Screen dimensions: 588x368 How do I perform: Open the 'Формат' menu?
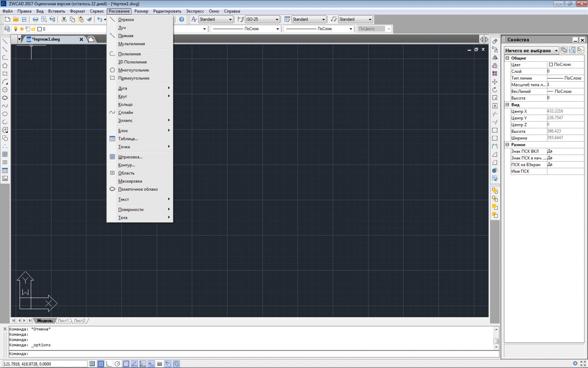click(x=78, y=11)
